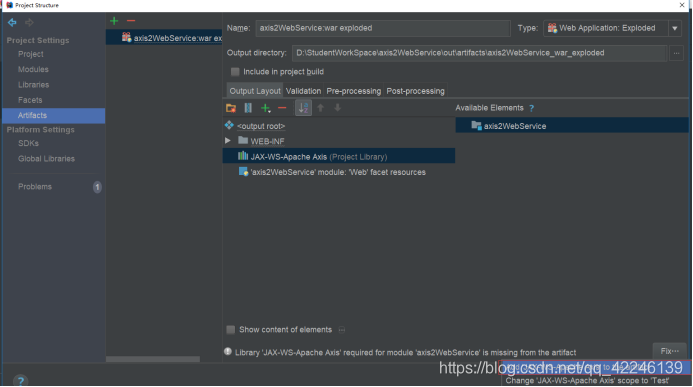The width and height of the screenshot is (693, 387).
Task: Go forward with the right navigation arrow
Action: click(29, 22)
